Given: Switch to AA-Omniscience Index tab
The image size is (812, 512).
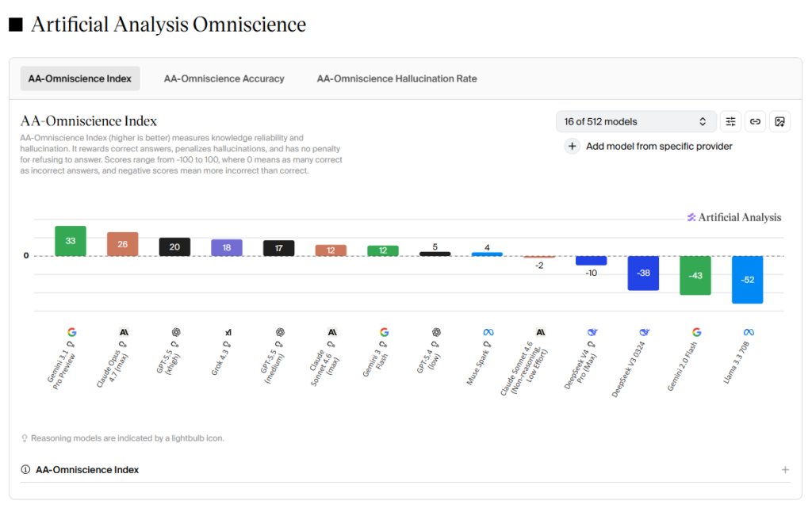Looking at the screenshot, I should (80, 78).
